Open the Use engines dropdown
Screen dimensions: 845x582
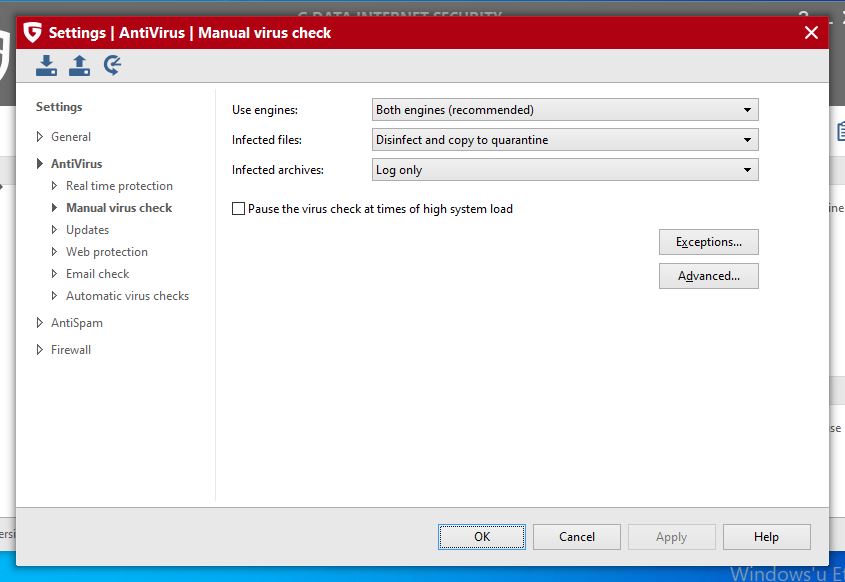pos(565,110)
